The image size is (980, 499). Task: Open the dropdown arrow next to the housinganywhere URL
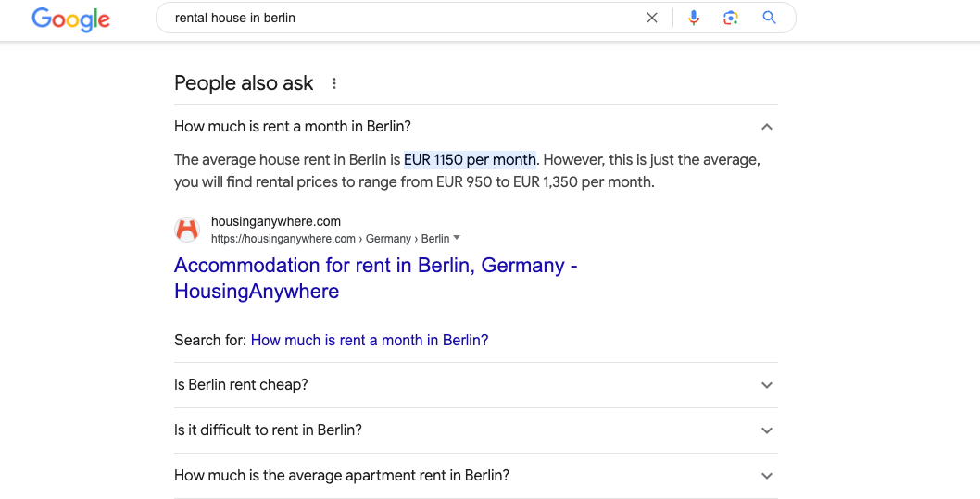(x=457, y=238)
